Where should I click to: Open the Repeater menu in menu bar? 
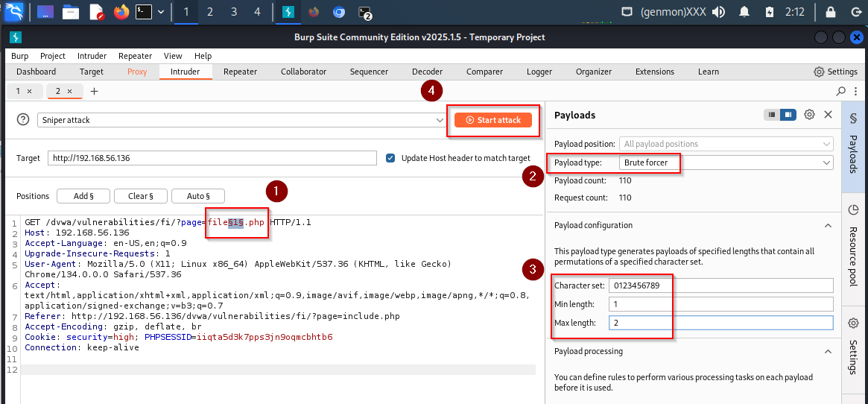[135, 56]
